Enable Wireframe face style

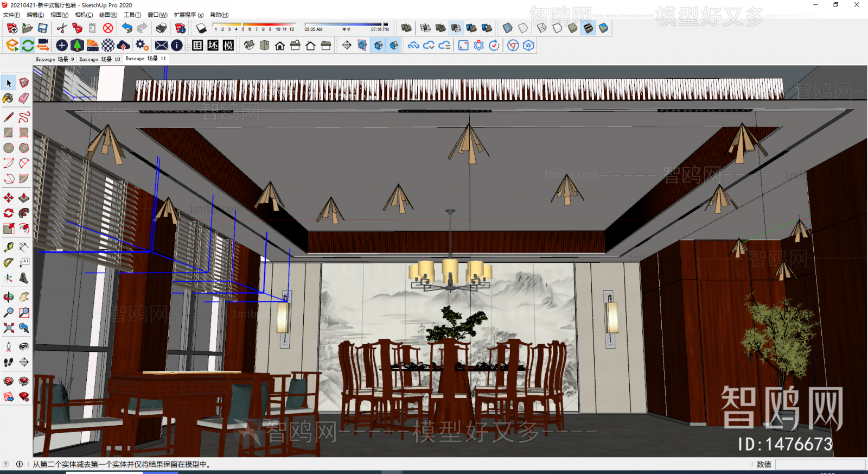pos(542,28)
